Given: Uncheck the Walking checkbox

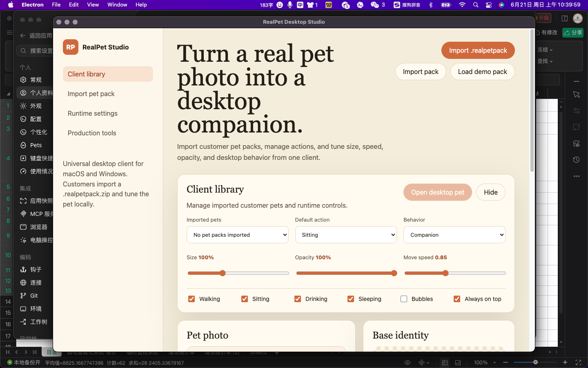Looking at the screenshot, I should (x=192, y=299).
